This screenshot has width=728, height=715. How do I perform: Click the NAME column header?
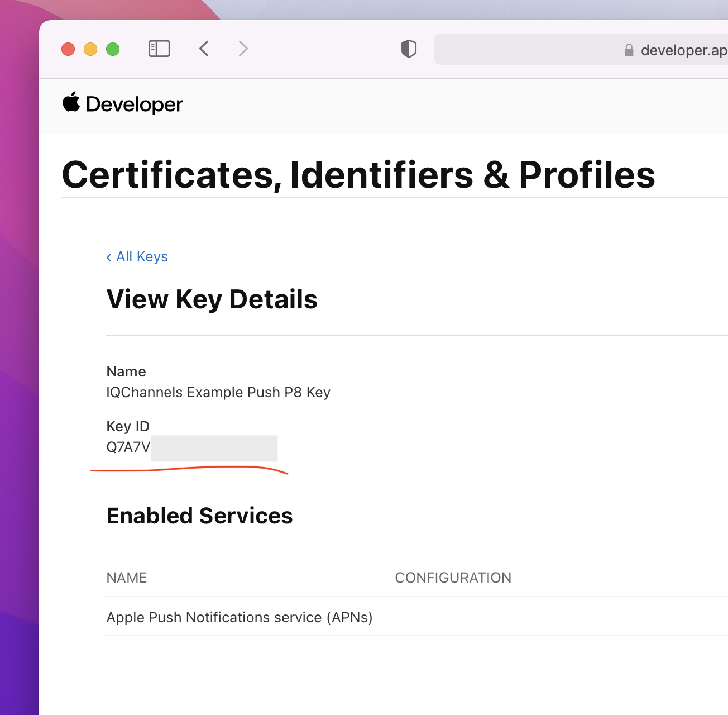[127, 578]
